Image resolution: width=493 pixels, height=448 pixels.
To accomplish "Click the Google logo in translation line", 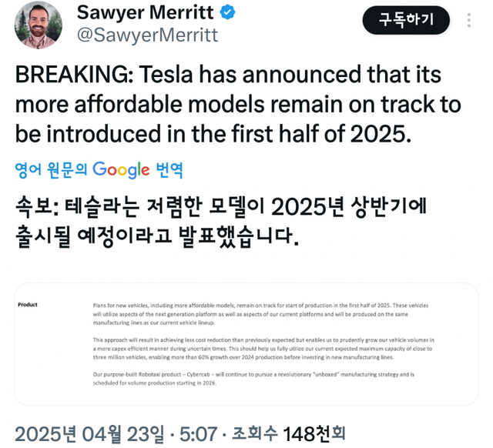I will click(x=122, y=169).
